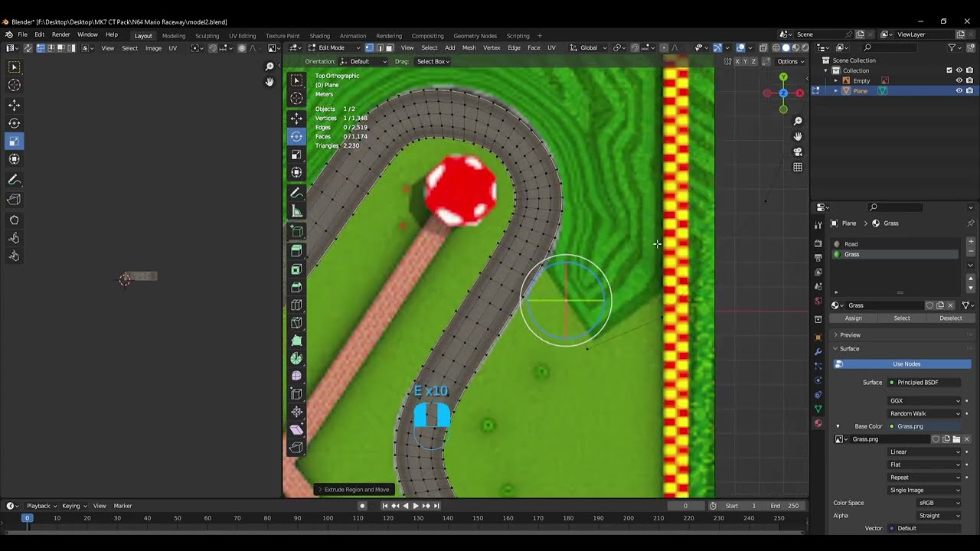
Task: Open the Principled BSDF surface selector
Action: pyautogui.click(x=925, y=382)
